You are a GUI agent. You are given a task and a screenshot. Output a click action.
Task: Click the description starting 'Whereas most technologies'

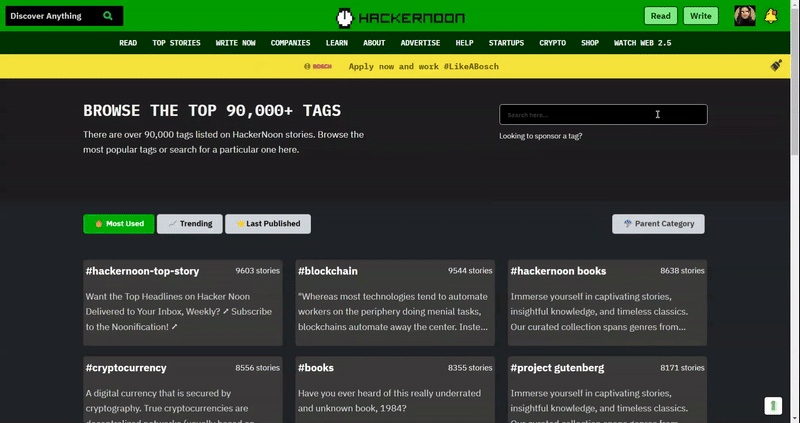[393, 312]
